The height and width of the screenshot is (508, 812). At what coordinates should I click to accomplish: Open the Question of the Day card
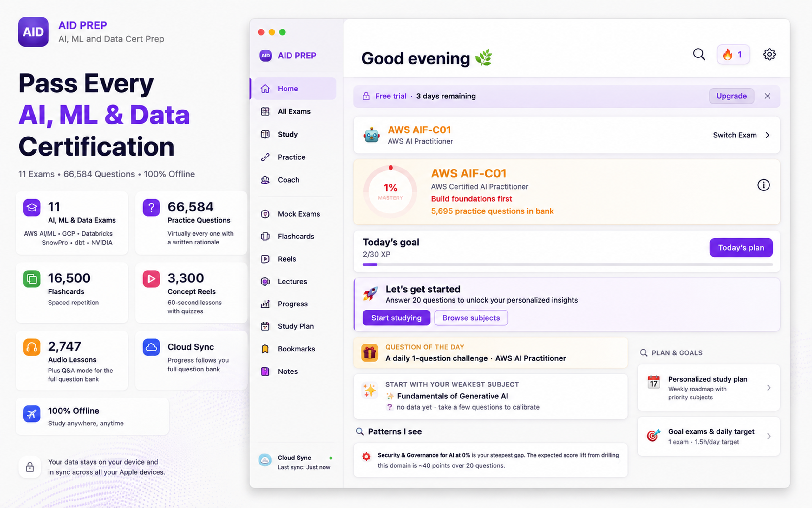(x=491, y=353)
